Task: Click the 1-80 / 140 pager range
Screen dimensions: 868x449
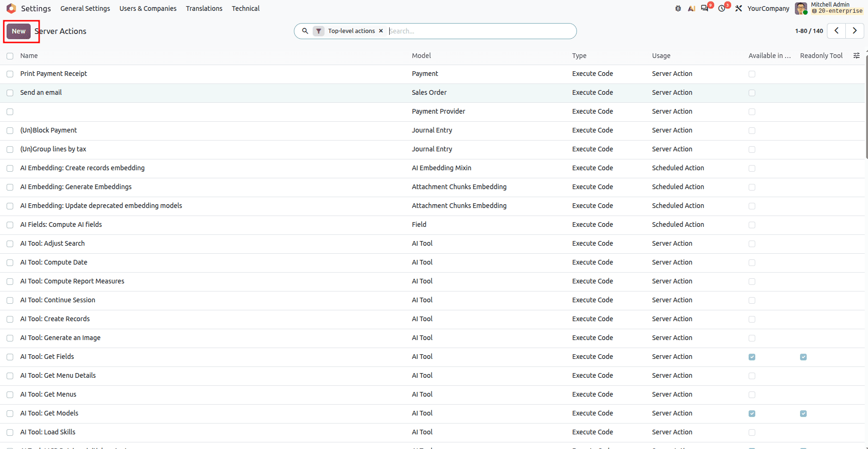Action: [x=809, y=31]
